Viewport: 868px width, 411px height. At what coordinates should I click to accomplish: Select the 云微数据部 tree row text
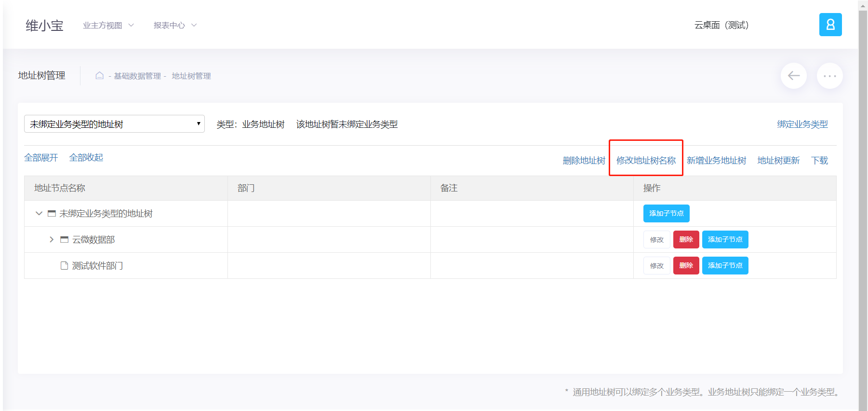93,239
